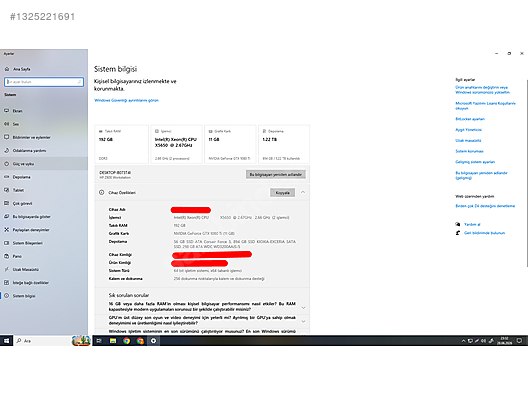Open the product key change link
528x396 pixels.
point(483,90)
